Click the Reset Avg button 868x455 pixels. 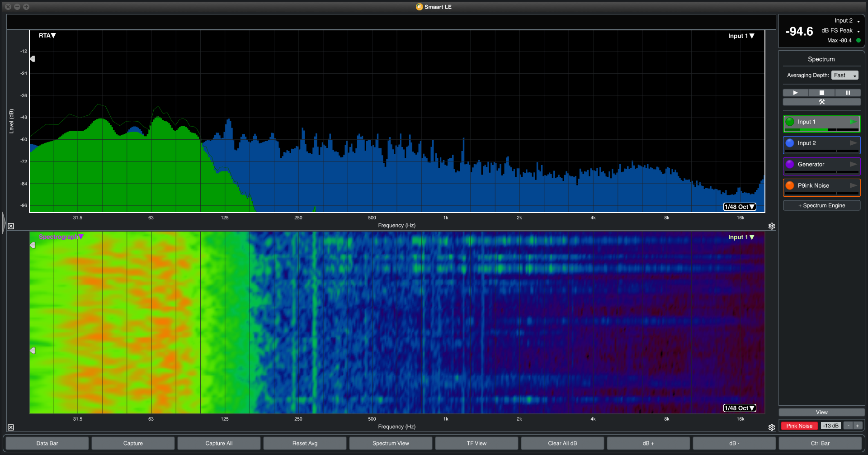tap(305, 443)
